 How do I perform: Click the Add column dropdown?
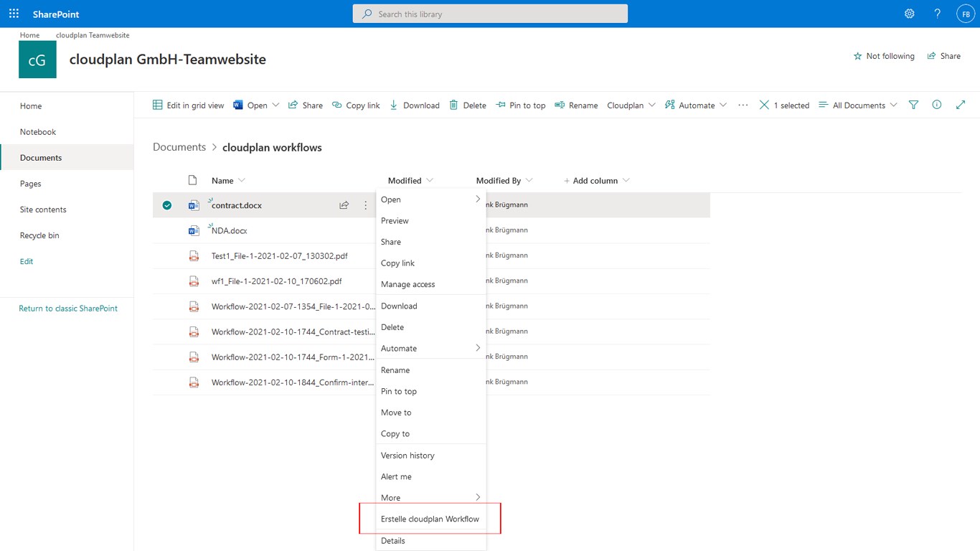coord(597,180)
